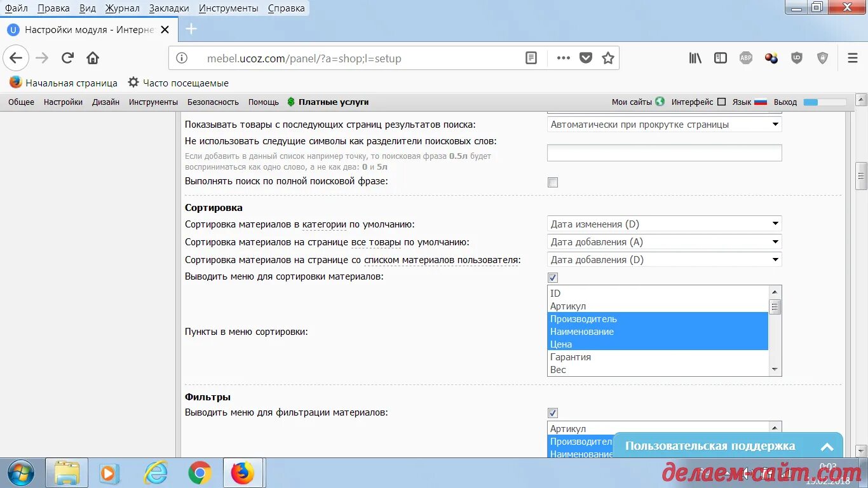Viewport: 868px width, 488px height.
Task: Toggle the sidebar icon
Action: [721, 58]
